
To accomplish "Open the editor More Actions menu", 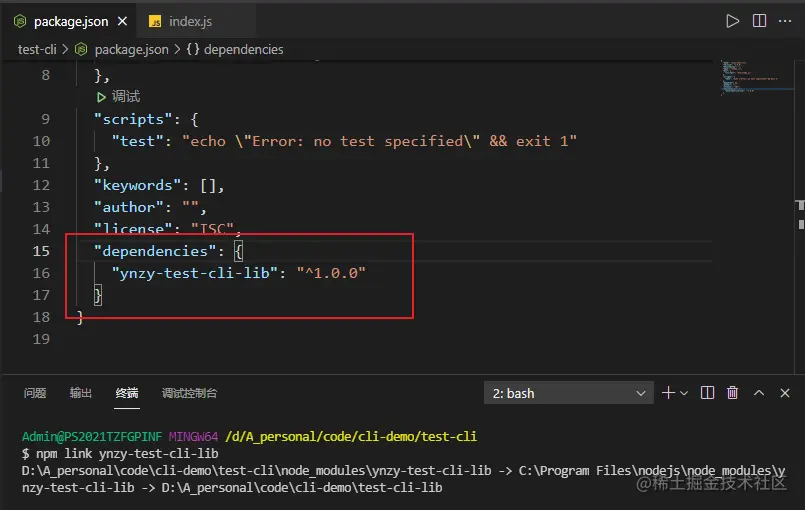I will 785,21.
